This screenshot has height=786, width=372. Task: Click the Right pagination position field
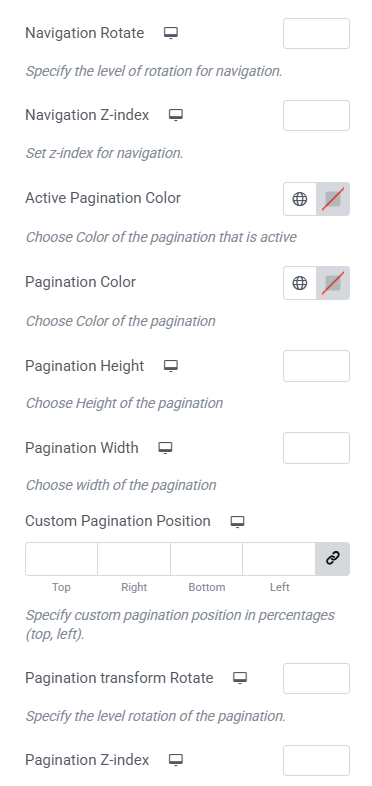pos(134,558)
